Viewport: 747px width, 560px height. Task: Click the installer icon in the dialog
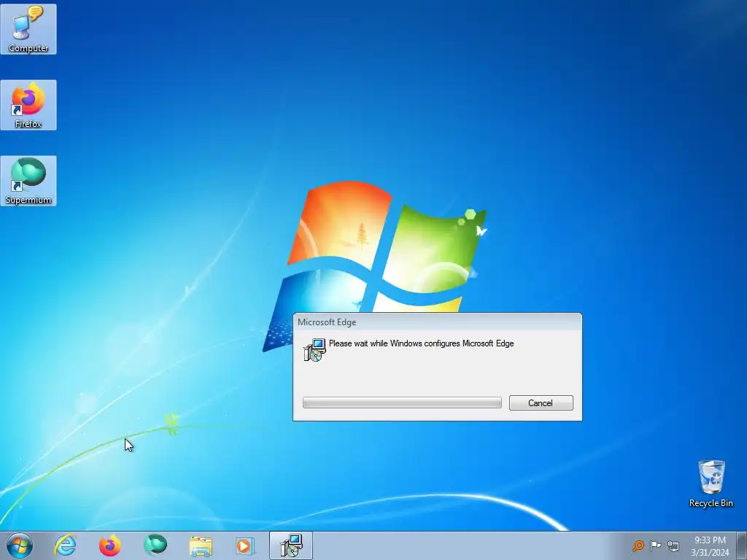click(314, 350)
